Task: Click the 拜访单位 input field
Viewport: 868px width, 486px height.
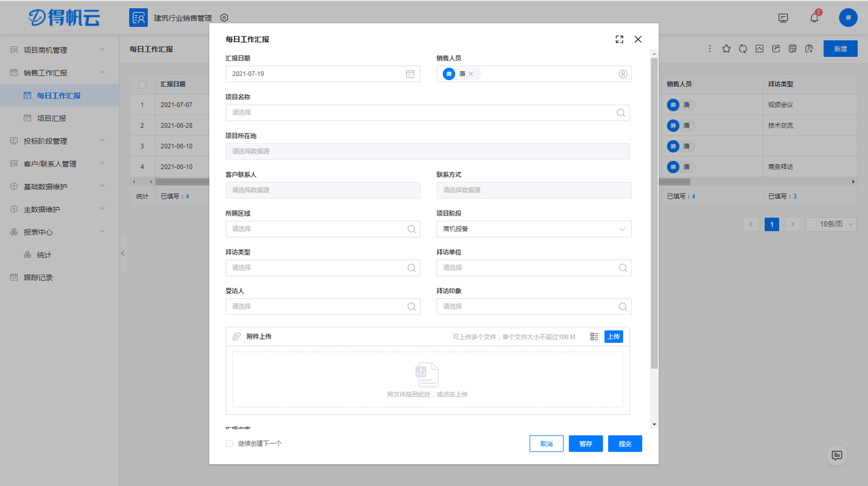Action: click(x=528, y=267)
